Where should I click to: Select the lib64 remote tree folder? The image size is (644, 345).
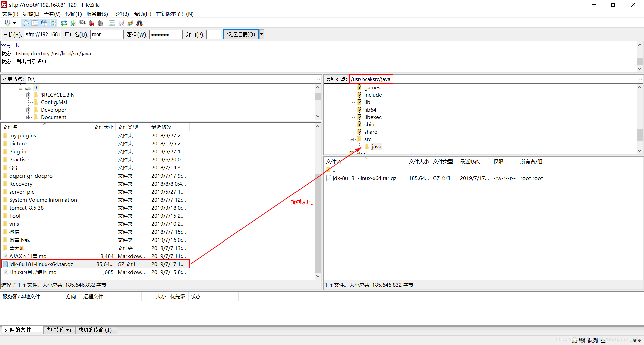(370, 110)
